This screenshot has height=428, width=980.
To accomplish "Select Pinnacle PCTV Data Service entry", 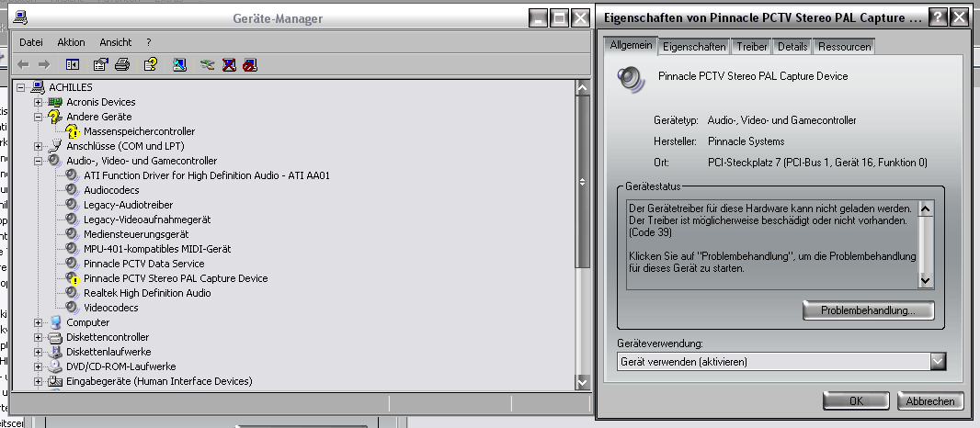I will click(143, 264).
